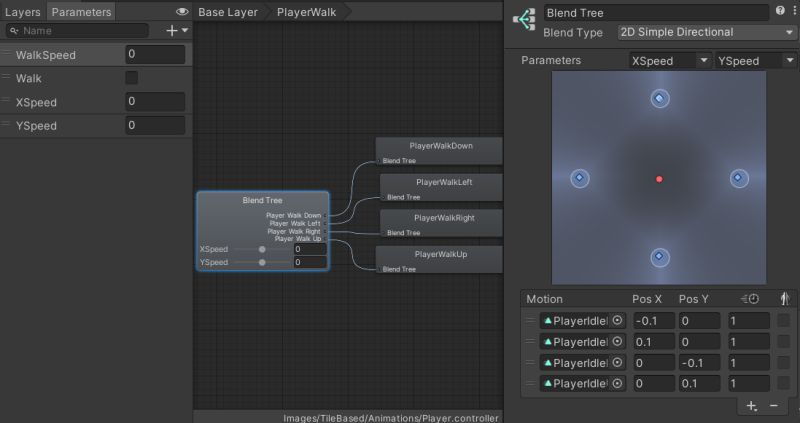Viewport: 800px width, 423px height.
Task: Click the Blend Tree inspector icon
Action: pos(524,20)
